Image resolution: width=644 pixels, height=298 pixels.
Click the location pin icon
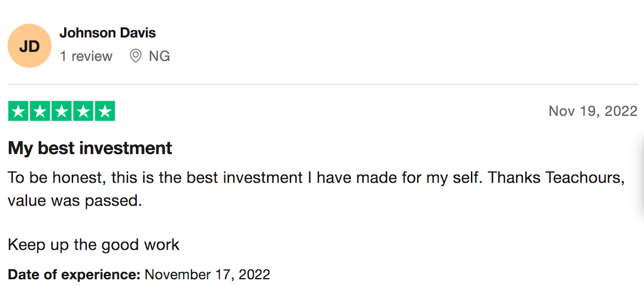(136, 56)
